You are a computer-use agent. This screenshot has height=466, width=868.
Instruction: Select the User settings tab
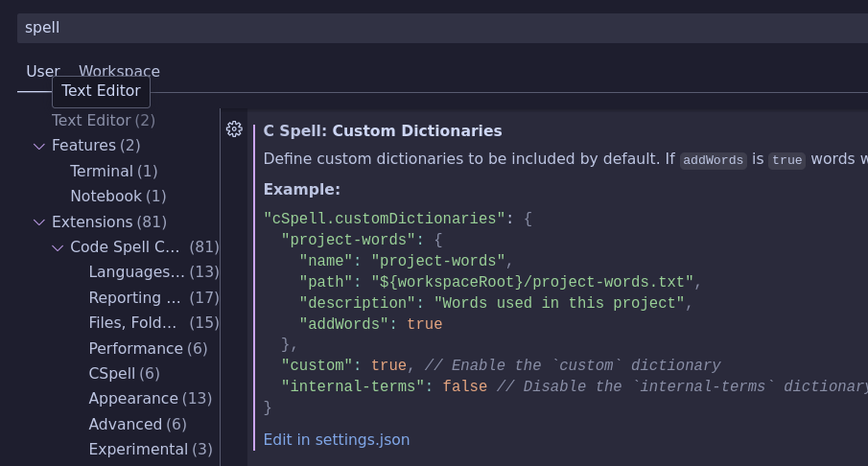pos(42,71)
